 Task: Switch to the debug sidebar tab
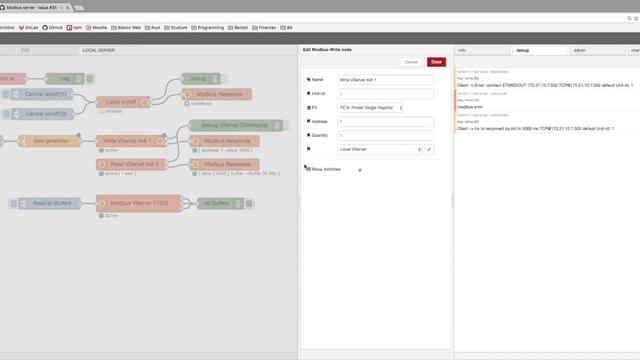click(x=540, y=50)
